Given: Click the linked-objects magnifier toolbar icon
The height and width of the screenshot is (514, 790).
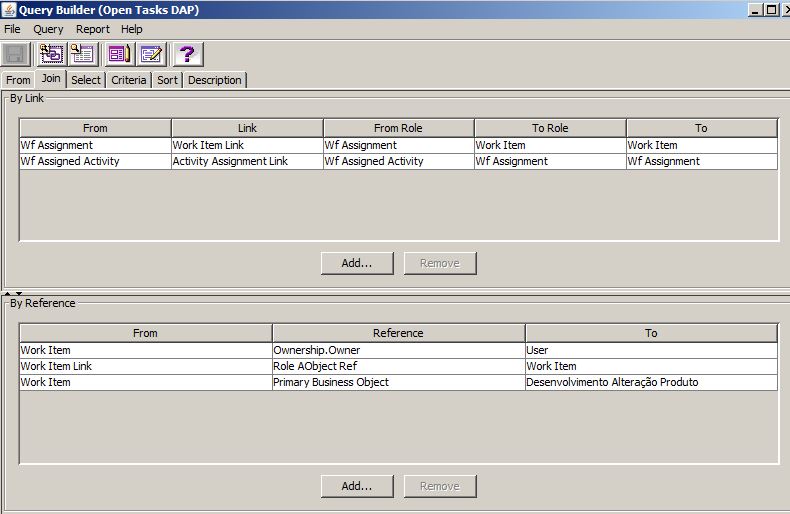Looking at the screenshot, I should coord(51,54).
